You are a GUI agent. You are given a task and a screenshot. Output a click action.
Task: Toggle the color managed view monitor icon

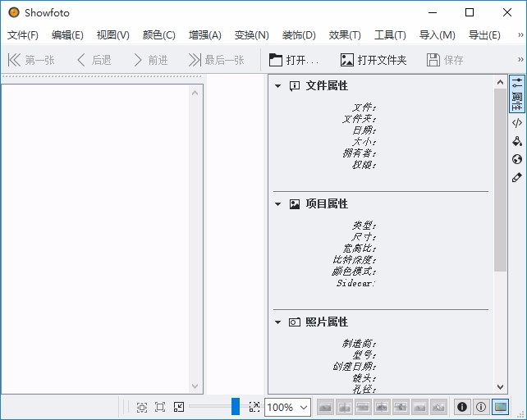tap(500, 407)
